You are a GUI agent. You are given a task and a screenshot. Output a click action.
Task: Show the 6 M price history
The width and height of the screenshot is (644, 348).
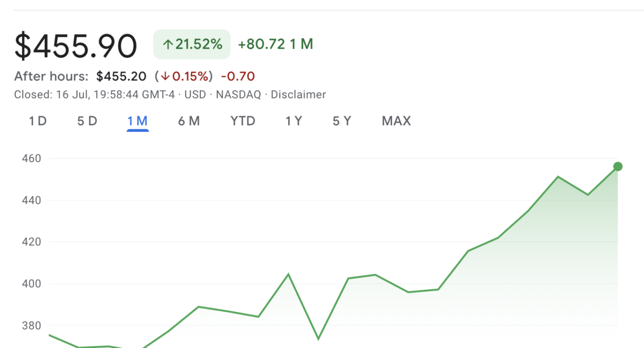tap(189, 121)
